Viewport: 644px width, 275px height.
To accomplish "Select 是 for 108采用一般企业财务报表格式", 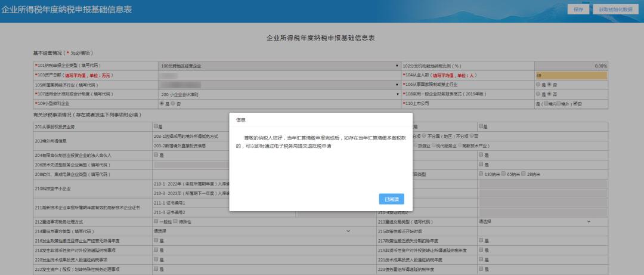I will coord(538,94).
